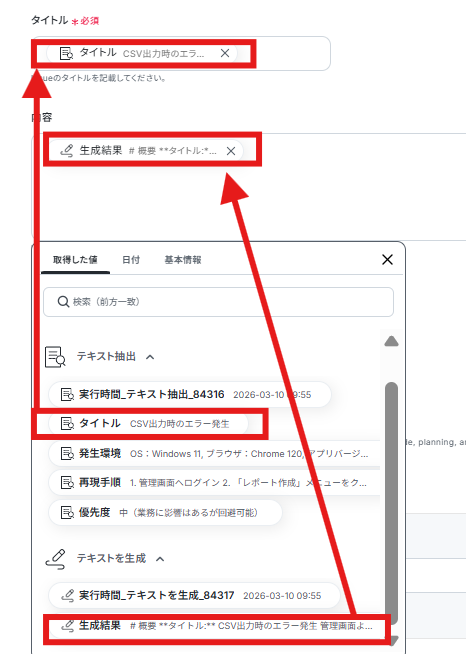The width and height of the screenshot is (466, 654).
Task: Remove the タイトル chip from title field
Action: [225, 53]
